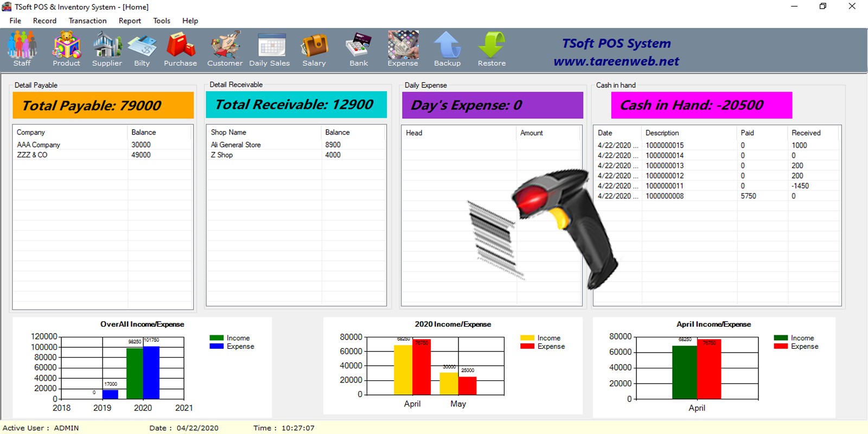Screen dimensions: 868x434
Task: Click the barcode scanner image
Action: (x=543, y=229)
